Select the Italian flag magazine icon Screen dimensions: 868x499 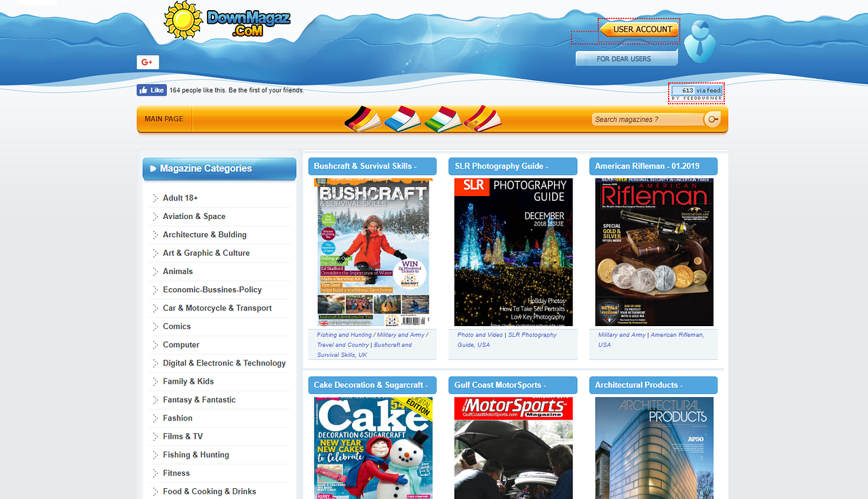coord(443,119)
